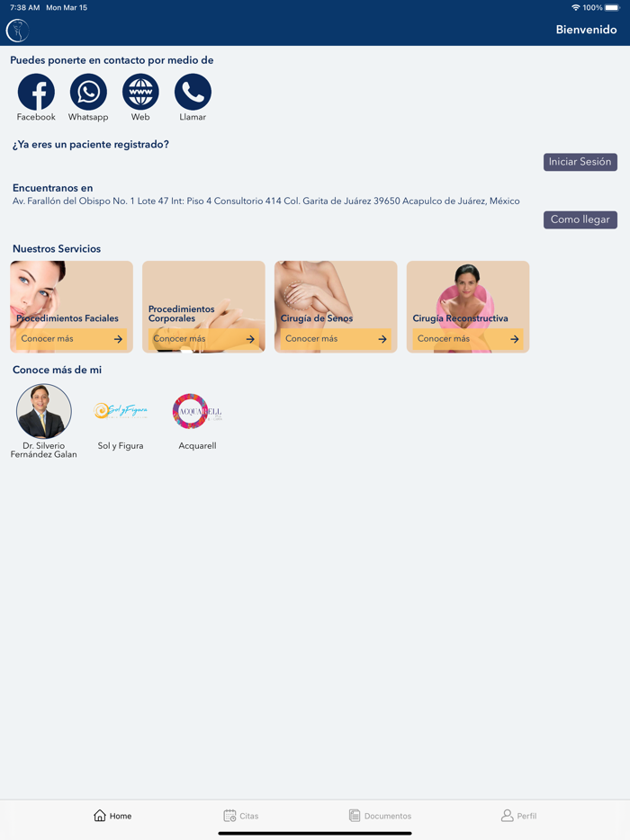Image resolution: width=630 pixels, height=840 pixels.
Task: Open Procedimientos Corporales Conocer más arrow
Action: [x=250, y=338]
